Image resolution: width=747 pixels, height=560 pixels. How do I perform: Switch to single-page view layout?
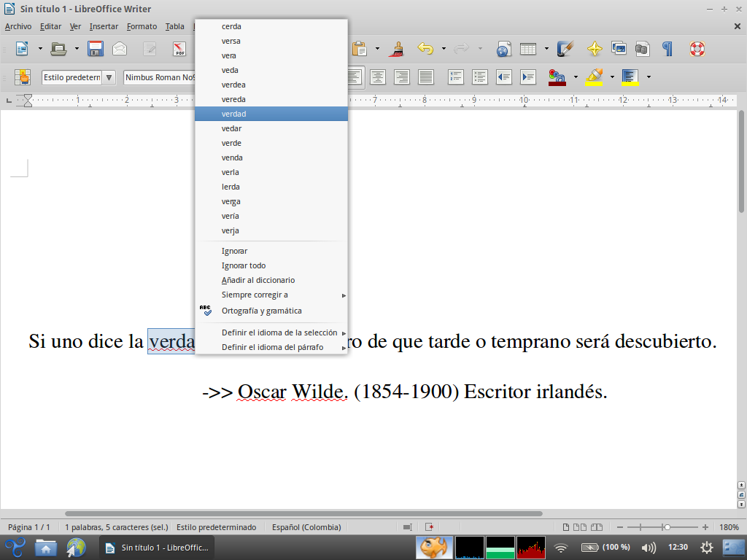(566, 527)
